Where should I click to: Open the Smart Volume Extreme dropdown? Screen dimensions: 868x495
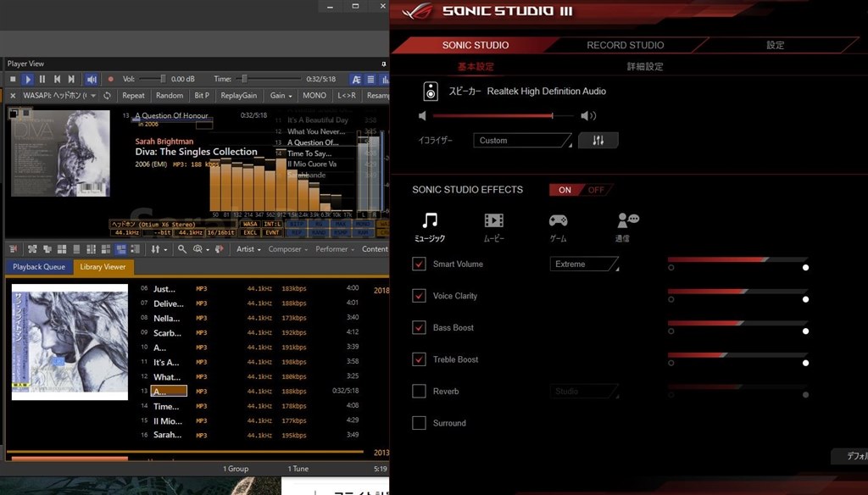(584, 264)
